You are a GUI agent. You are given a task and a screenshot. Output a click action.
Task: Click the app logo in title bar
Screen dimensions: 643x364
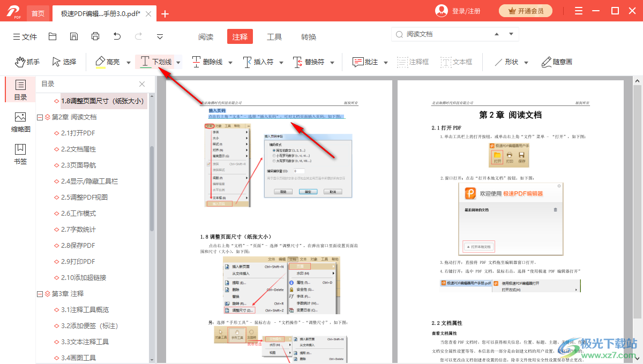pyautogui.click(x=13, y=11)
